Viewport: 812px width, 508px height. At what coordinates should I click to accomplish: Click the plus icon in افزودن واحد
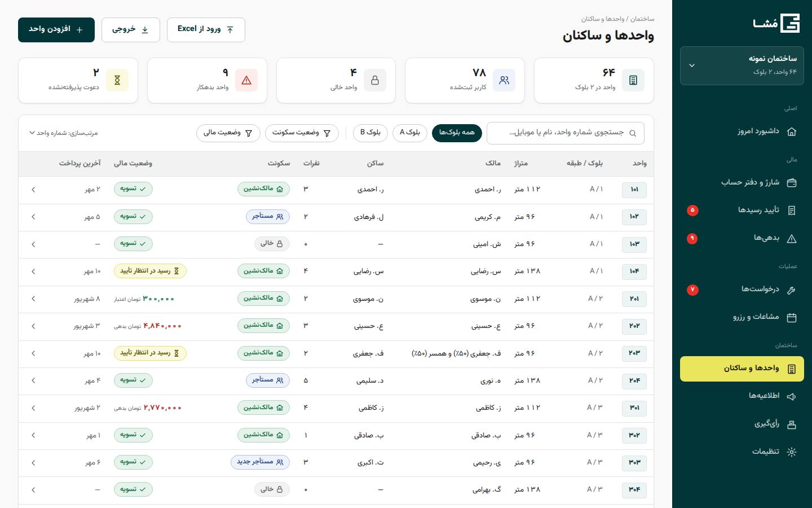pyautogui.click(x=80, y=30)
